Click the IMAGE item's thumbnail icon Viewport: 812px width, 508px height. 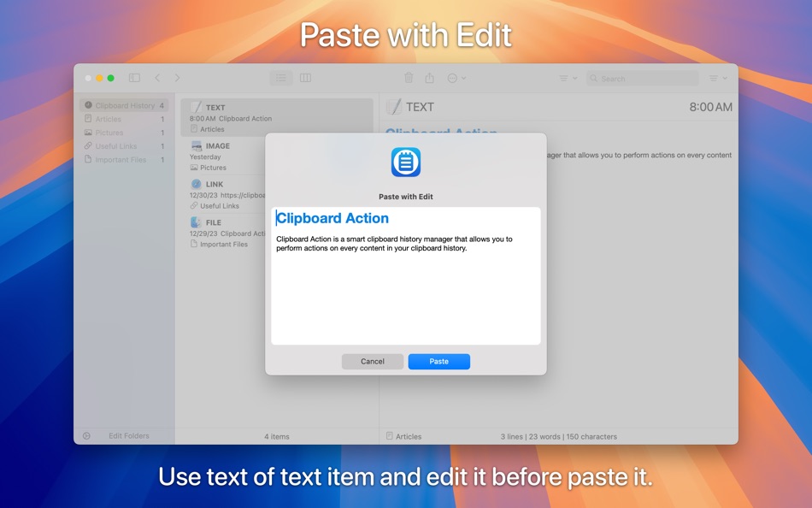(197, 145)
